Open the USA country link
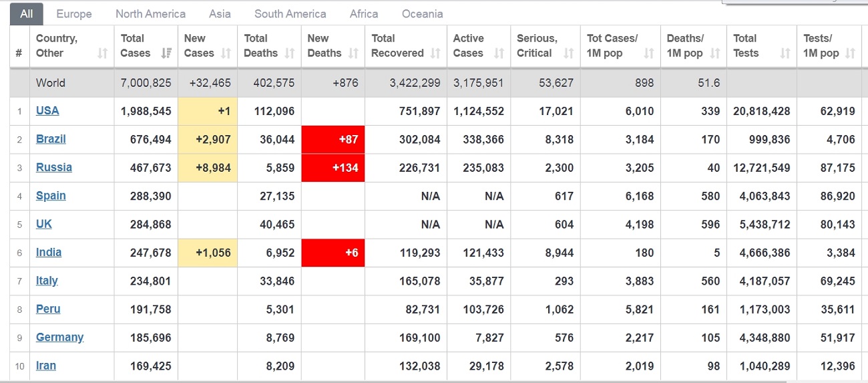This screenshot has height=383, width=868. [x=47, y=111]
